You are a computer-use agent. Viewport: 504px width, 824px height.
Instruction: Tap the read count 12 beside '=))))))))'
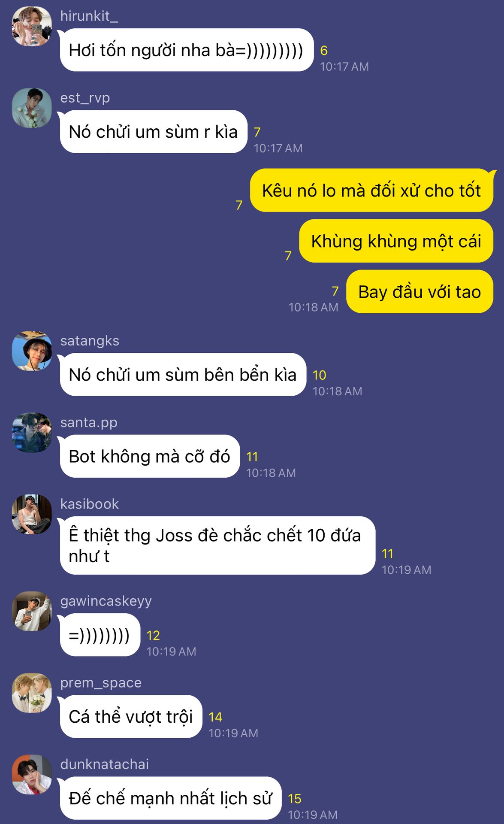pos(153,635)
